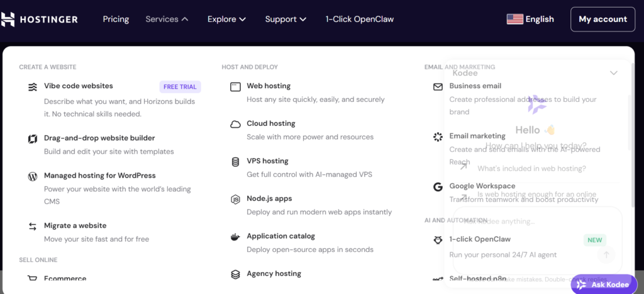Click the Hostinger logo icon
Viewport: 644px width, 294px height.
(x=8, y=20)
